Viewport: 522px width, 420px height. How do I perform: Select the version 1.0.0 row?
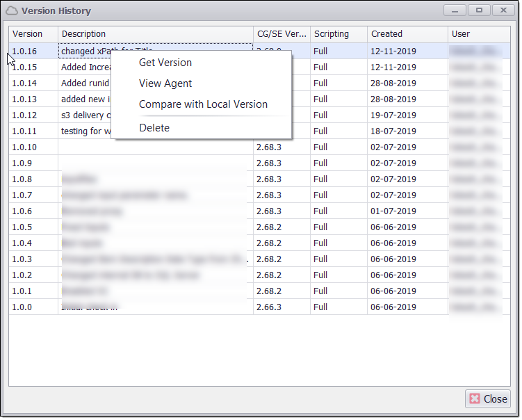(x=22, y=307)
